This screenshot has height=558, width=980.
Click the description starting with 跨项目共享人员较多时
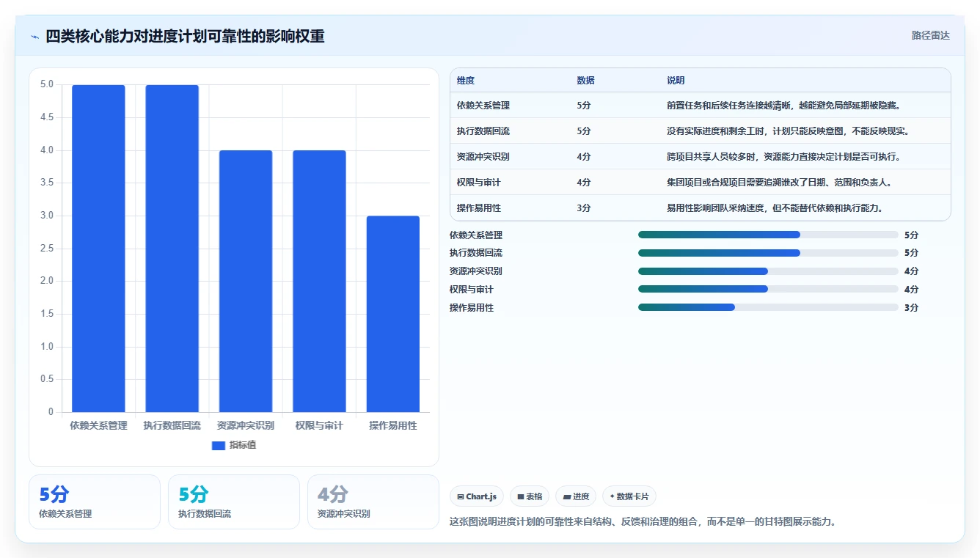point(783,156)
